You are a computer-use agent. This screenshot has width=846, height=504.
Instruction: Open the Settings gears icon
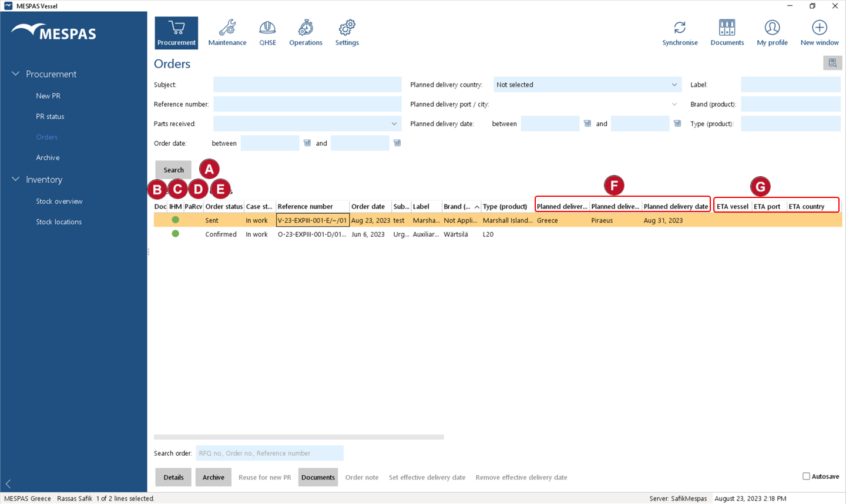347,28
